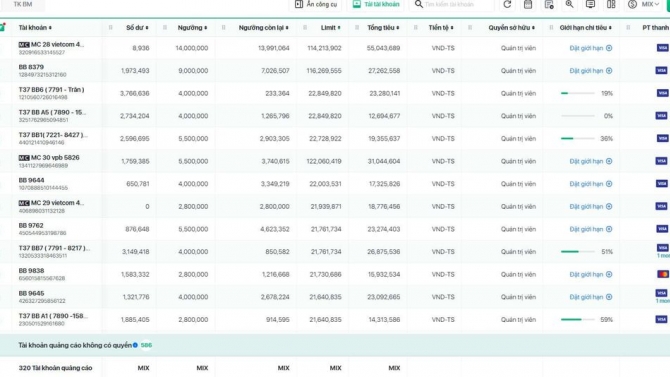This screenshot has width=670, height=377.
Task: Click the calendar icon in toolbar
Action: tap(528, 4)
